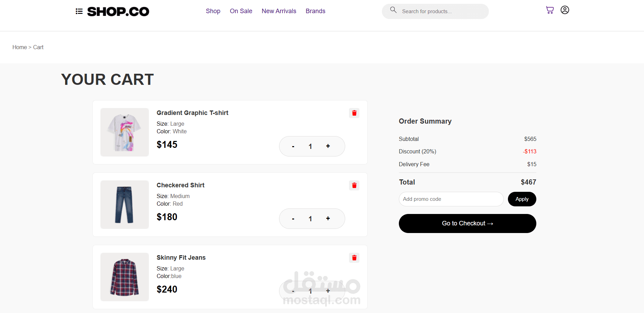The image size is (644, 313).
Task: Navigate to Home via the breadcrumb
Action: 19,47
